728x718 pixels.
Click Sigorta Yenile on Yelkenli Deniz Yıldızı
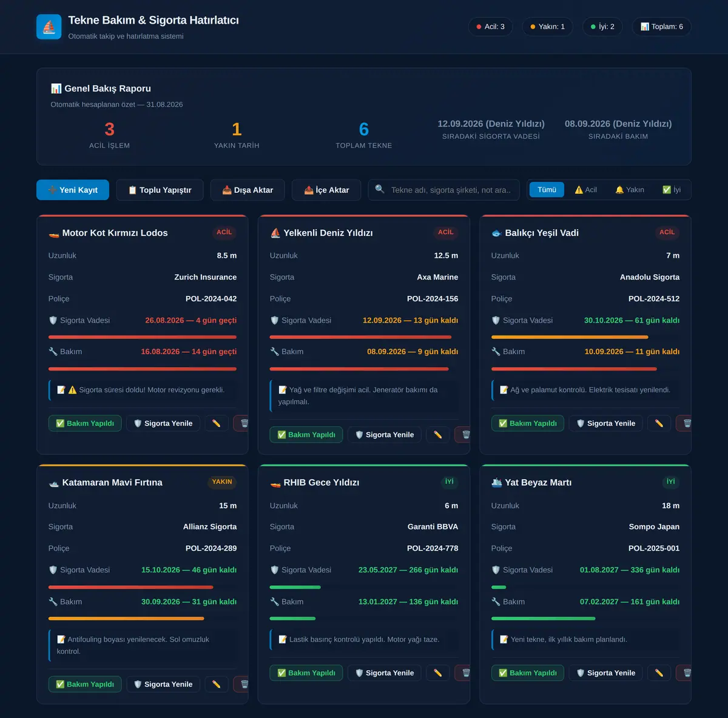[385, 435]
